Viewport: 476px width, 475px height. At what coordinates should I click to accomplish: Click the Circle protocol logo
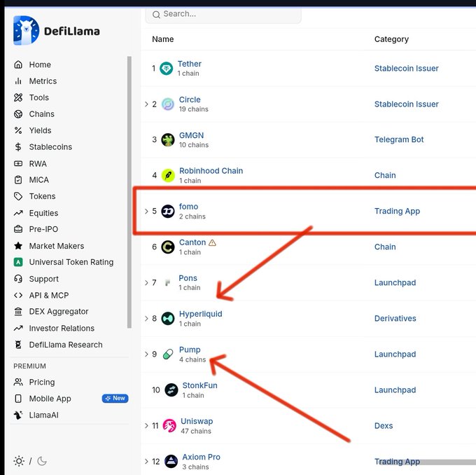167,104
